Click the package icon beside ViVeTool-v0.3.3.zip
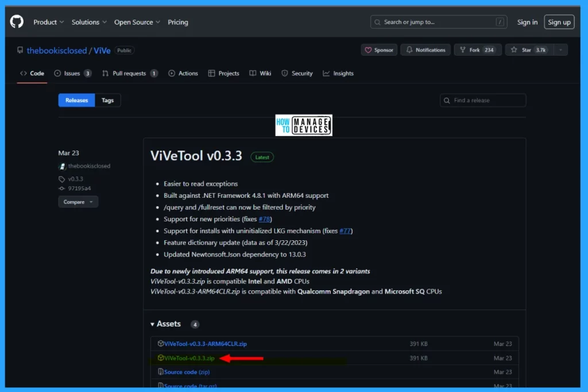The image size is (588, 392). (x=161, y=358)
